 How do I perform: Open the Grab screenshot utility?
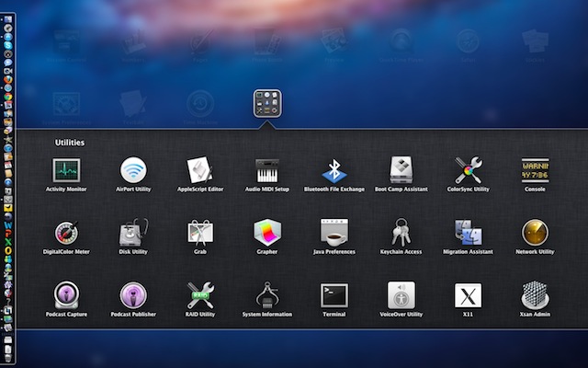pos(200,233)
